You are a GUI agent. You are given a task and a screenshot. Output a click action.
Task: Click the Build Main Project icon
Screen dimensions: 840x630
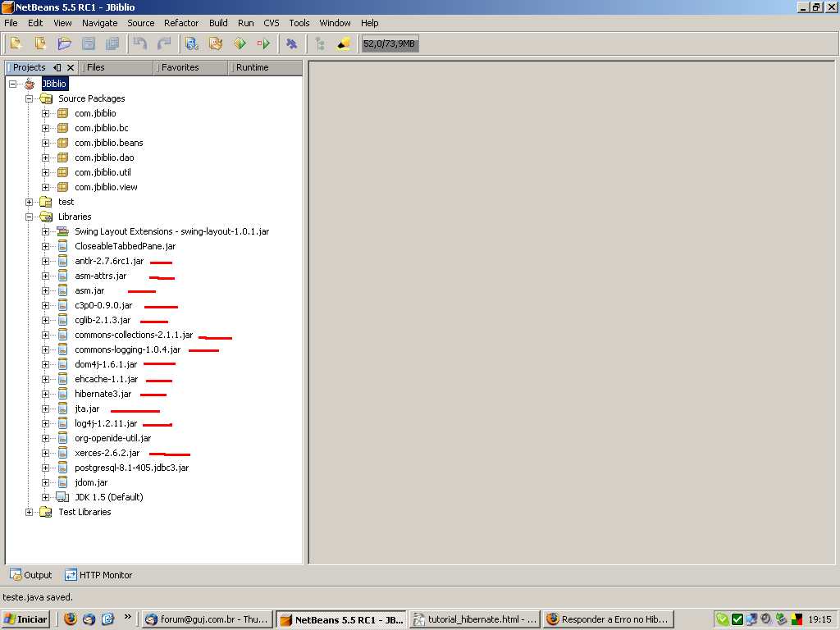coord(192,43)
